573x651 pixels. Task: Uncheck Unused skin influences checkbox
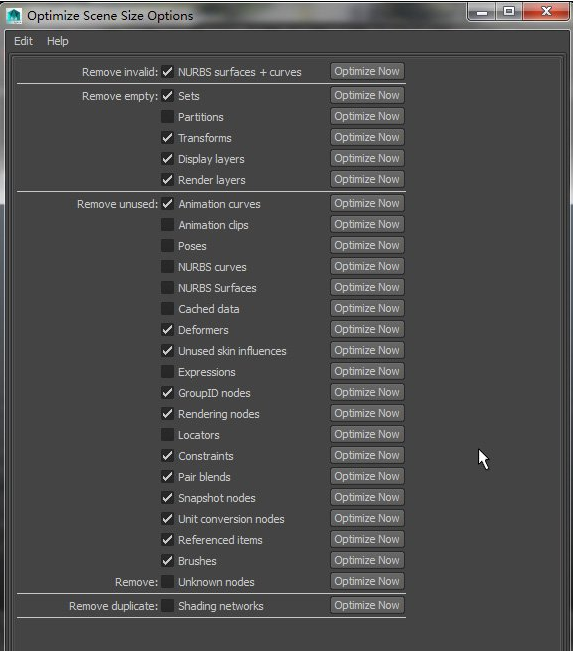167,350
